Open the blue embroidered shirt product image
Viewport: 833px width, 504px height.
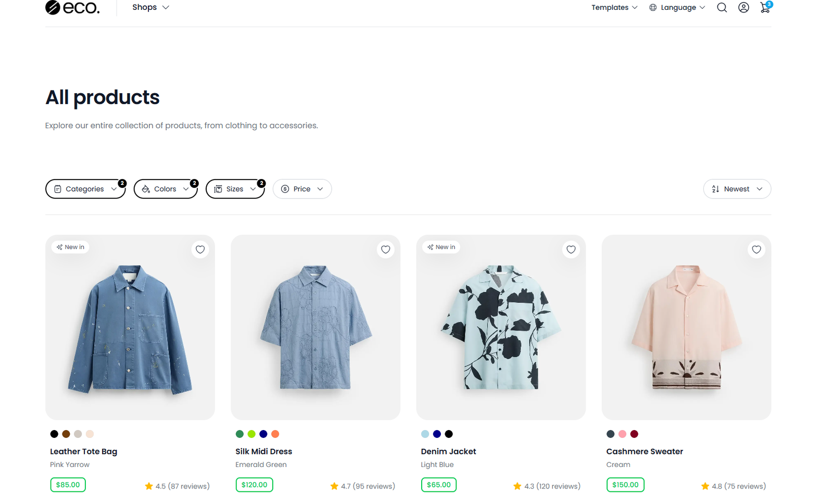click(x=315, y=327)
